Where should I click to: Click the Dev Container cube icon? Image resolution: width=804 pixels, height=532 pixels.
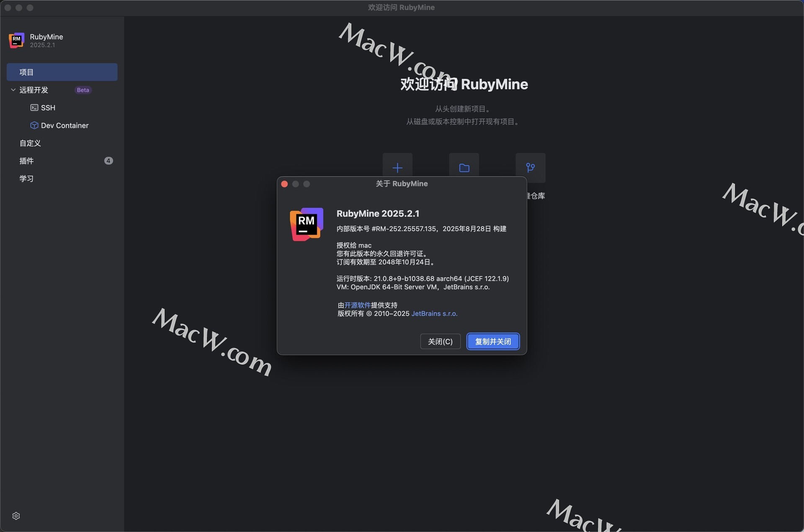pos(34,125)
